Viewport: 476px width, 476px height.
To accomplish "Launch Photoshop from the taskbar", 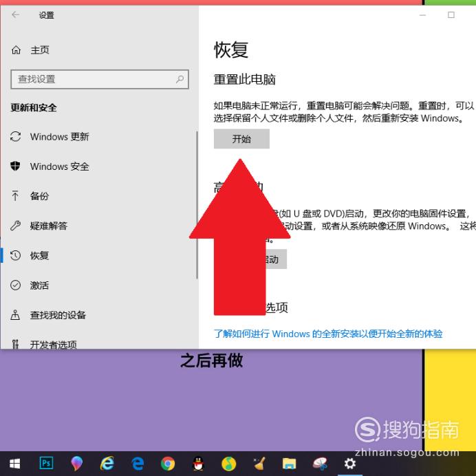I will click(x=47, y=463).
